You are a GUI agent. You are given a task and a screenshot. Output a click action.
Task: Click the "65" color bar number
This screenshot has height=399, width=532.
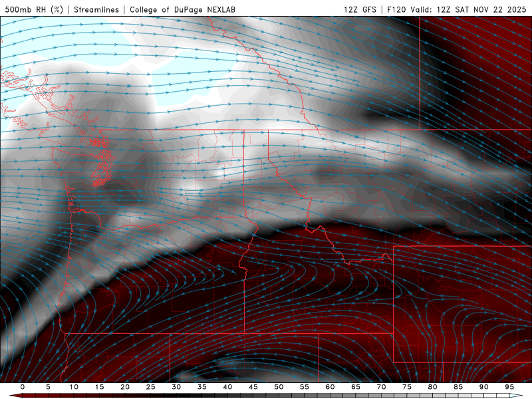pos(356,387)
